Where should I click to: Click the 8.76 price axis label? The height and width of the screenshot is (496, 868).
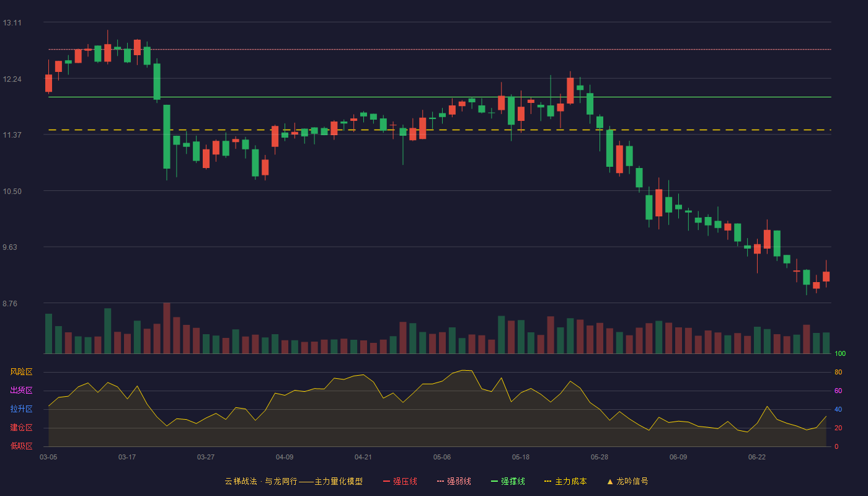tap(12, 304)
